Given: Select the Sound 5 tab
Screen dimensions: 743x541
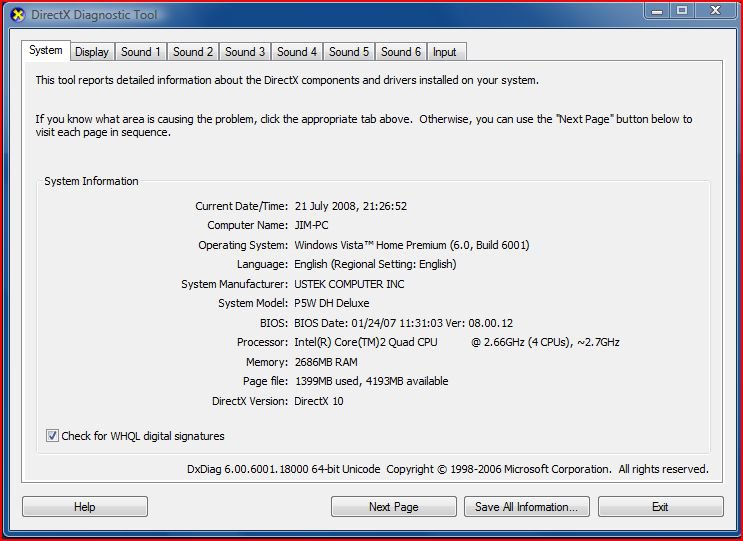Looking at the screenshot, I should click(349, 52).
